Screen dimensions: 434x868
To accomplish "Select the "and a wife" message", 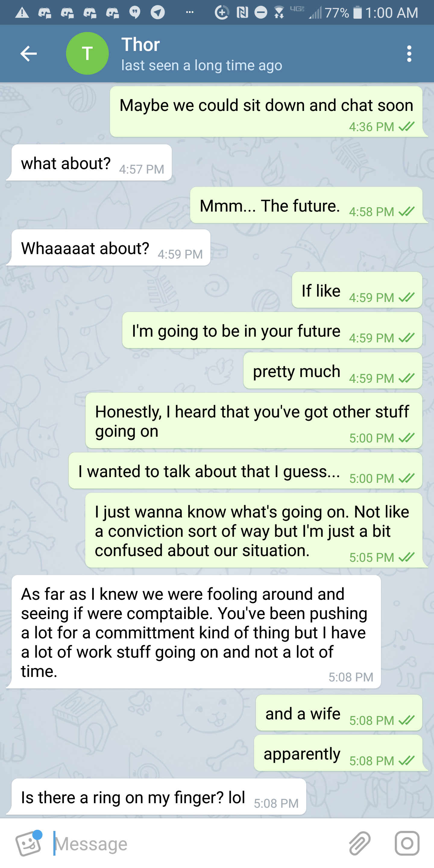I will 338,713.
